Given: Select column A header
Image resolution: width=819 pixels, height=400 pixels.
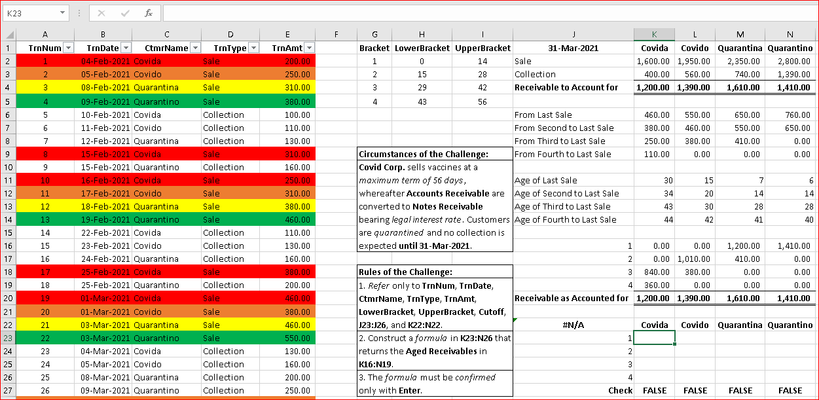Looking at the screenshot, I should [45, 35].
